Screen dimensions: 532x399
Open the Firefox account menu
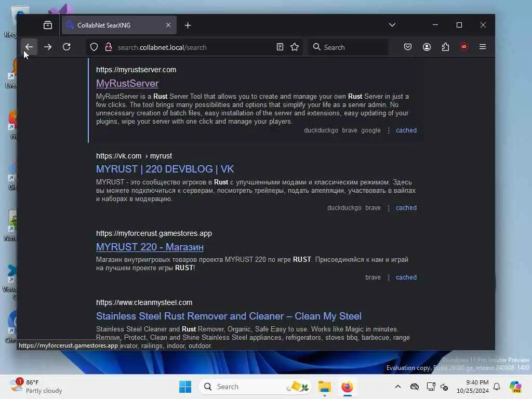pos(427,47)
